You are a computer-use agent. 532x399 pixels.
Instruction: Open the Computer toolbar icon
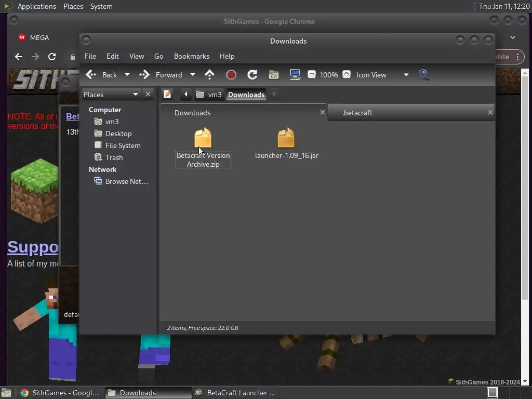point(295,75)
